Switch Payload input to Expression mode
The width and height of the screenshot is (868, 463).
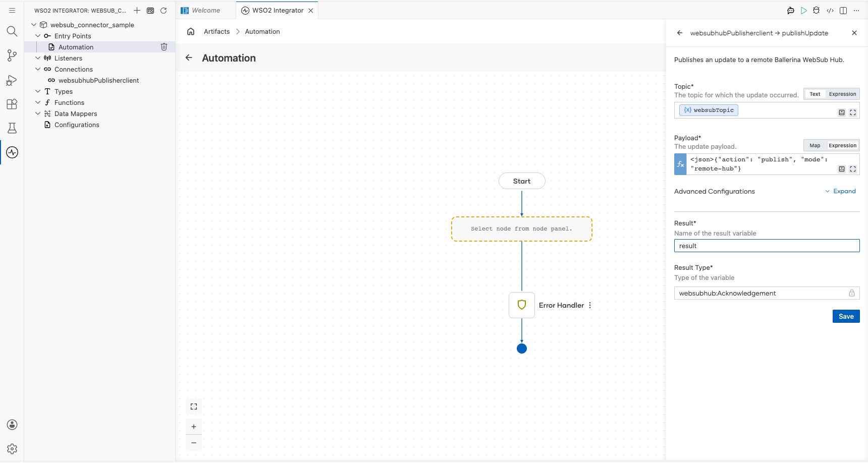(x=842, y=145)
